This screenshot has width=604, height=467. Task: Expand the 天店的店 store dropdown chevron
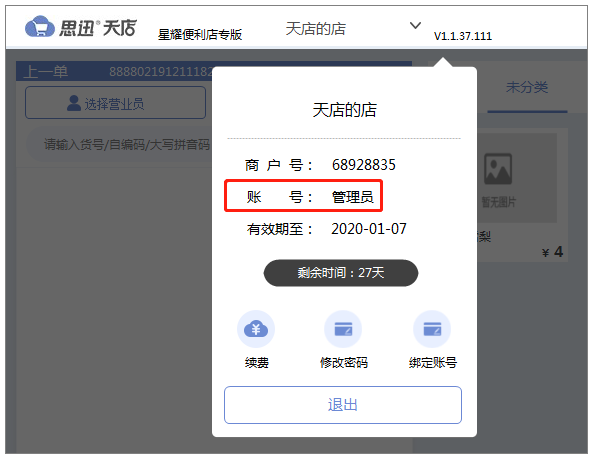click(415, 25)
